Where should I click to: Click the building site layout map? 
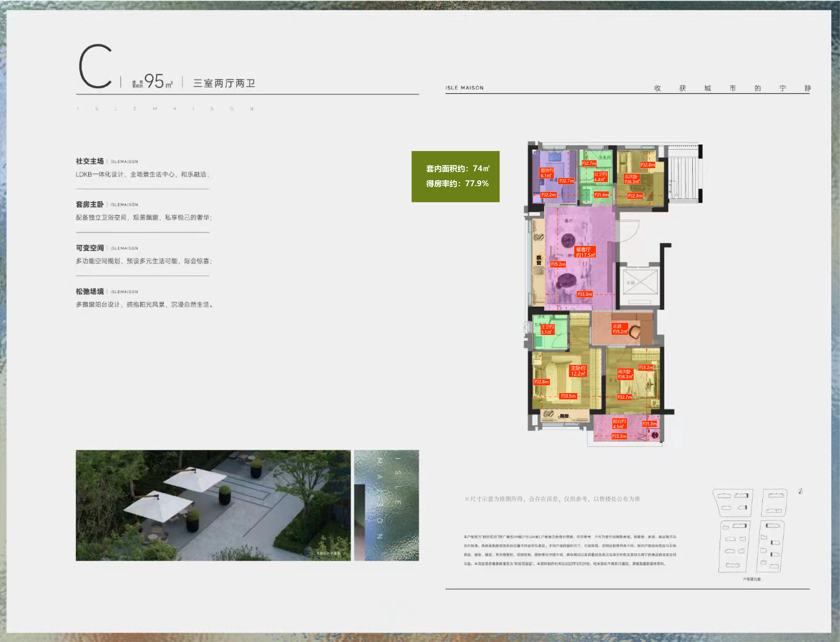(x=750, y=531)
